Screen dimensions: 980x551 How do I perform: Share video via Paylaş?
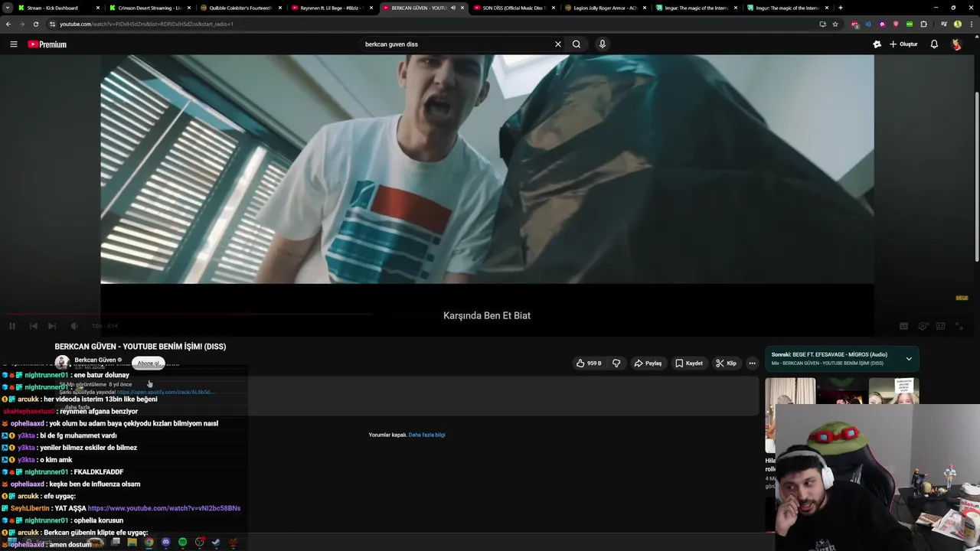[648, 364]
